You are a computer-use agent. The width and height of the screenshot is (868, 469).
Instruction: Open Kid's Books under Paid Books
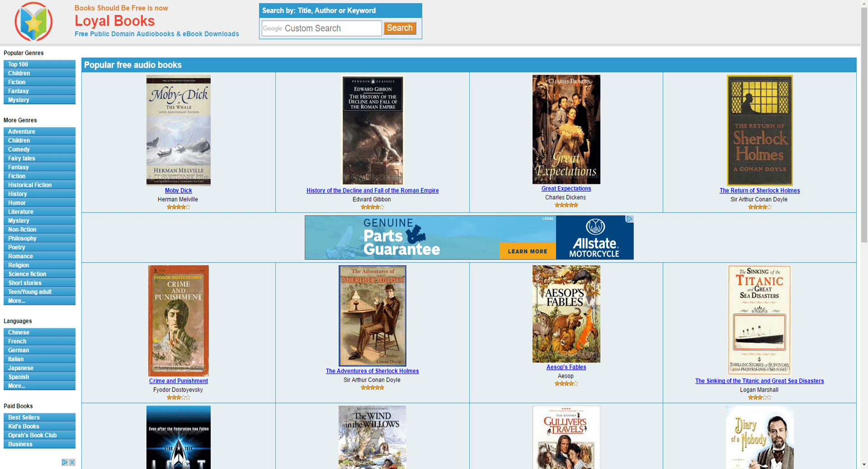[x=39, y=426]
